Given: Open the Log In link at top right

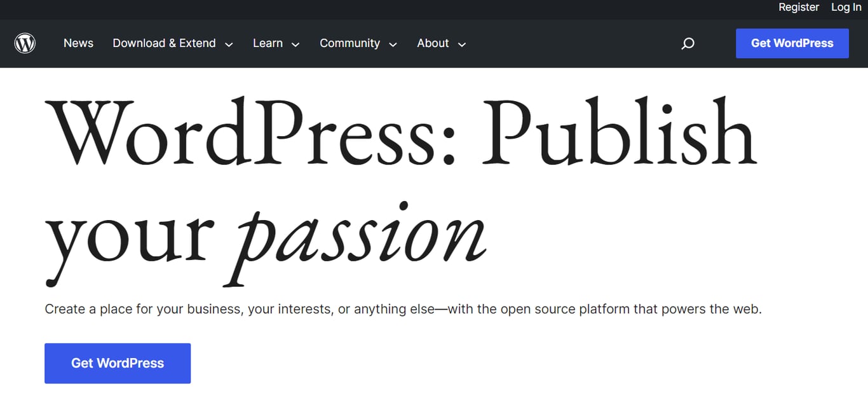Looking at the screenshot, I should (x=846, y=8).
